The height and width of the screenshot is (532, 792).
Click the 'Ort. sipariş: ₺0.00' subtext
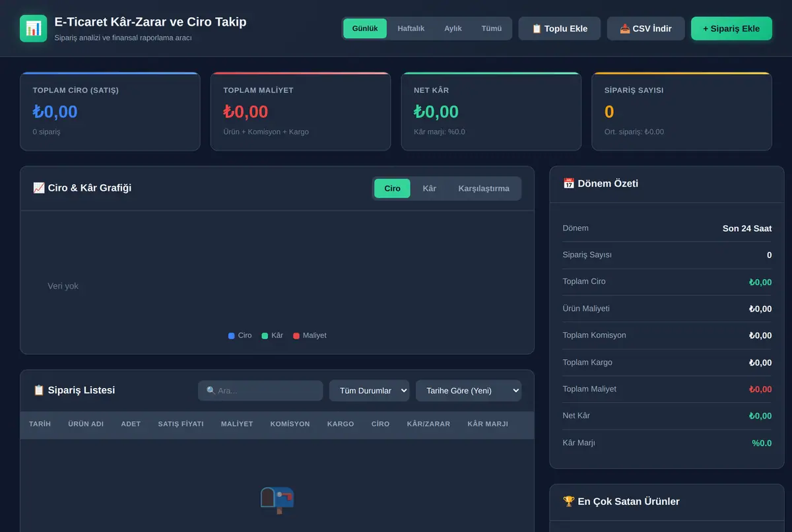click(634, 131)
